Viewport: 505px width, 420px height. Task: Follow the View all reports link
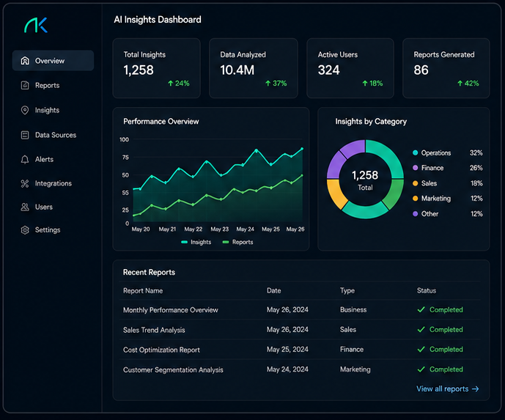(448, 388)
